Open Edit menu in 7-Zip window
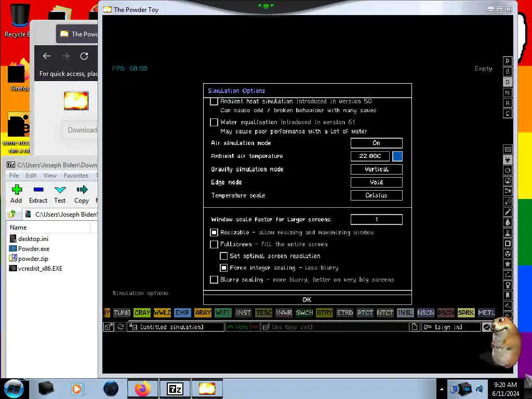The height and width of the screenshot is (399, 532). click(31, 176)
